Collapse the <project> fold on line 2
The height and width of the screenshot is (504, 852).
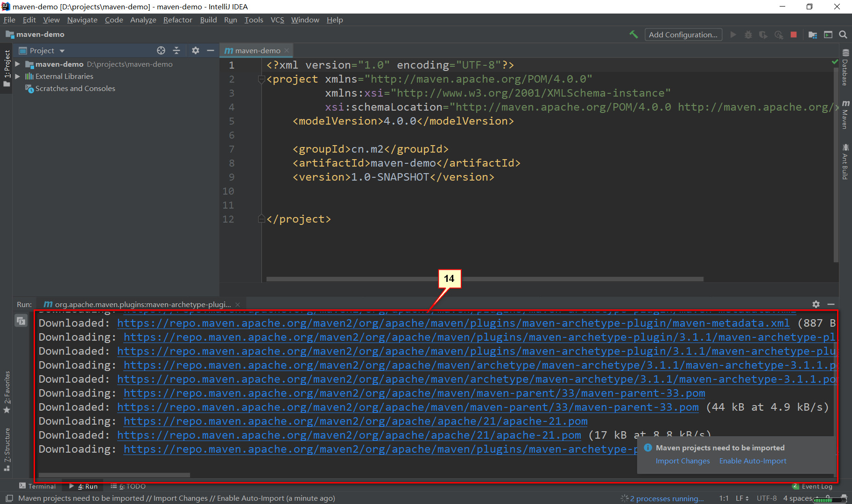pos(261,79)
